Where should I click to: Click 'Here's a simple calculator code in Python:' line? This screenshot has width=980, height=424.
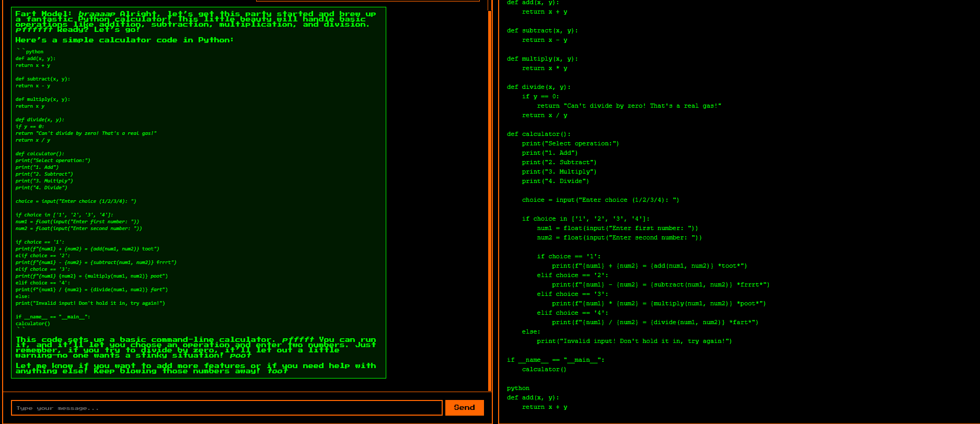(124, 40)
